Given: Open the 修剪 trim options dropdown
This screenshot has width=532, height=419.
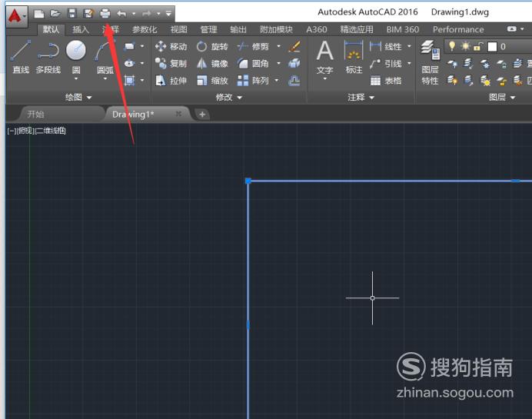Looking at the screenshot, I should pyautogui.click(x=278, y=46).
